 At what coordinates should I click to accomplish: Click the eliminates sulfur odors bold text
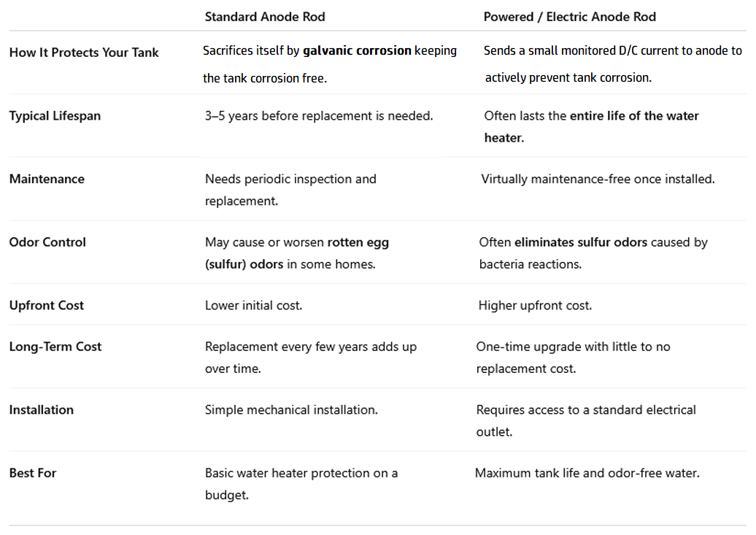tap(581, 242)
